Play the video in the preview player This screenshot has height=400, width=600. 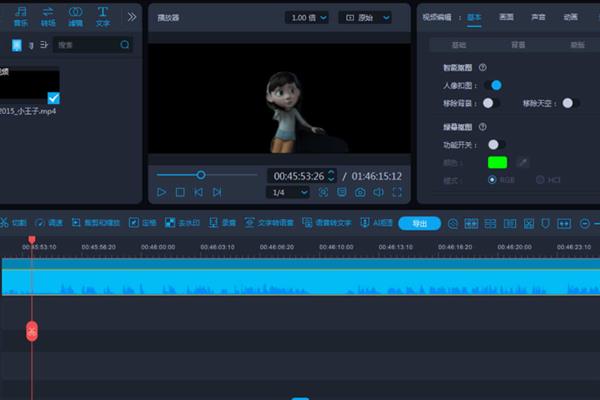161,192
